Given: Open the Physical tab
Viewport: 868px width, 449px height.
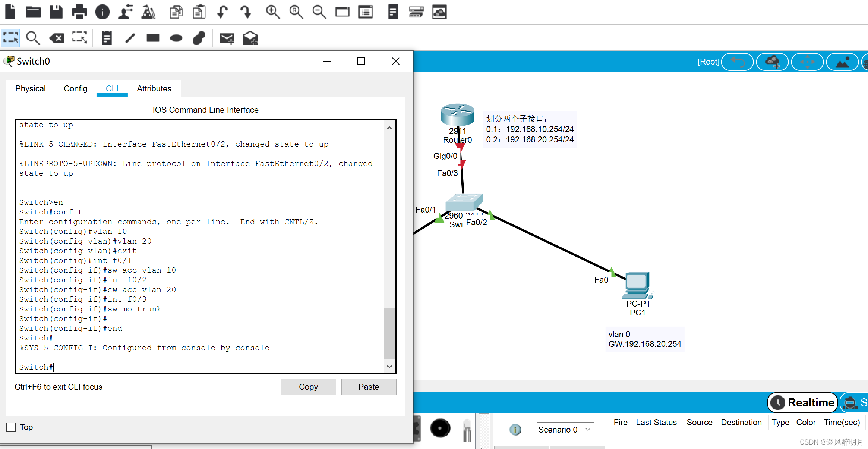Looking at the screenshot, I should [31, 88].
